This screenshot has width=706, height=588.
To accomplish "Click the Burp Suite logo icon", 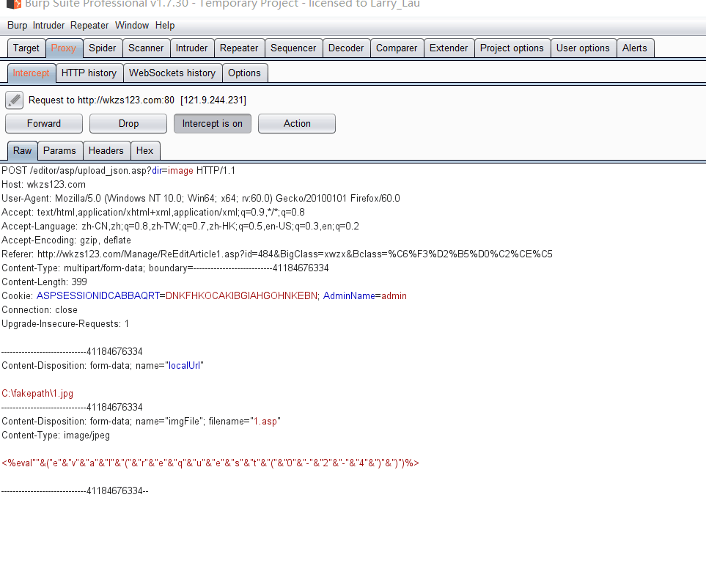I will pos(14,4).
